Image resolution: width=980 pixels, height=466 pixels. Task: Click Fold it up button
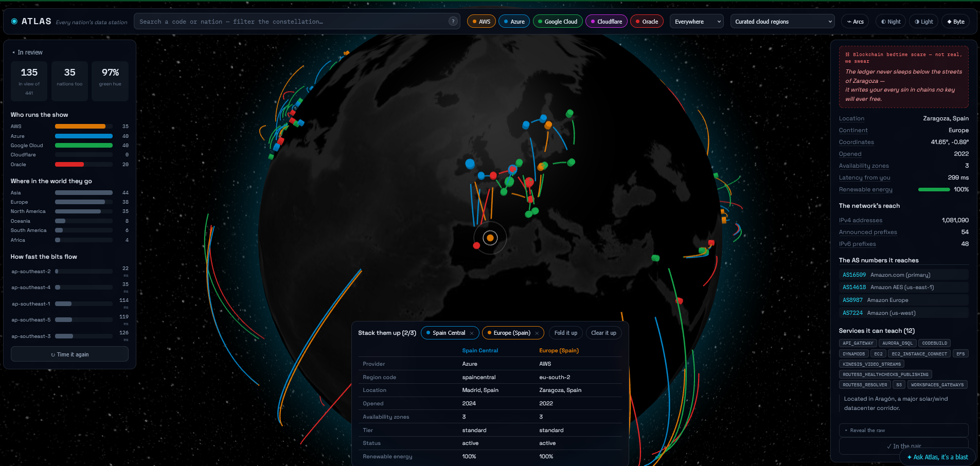click(x=565, y=333)
